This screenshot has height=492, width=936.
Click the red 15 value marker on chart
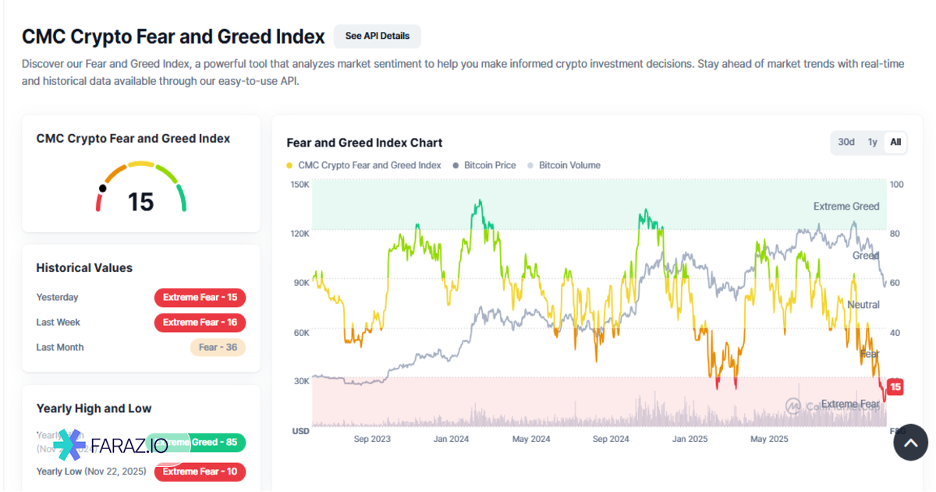[895, 387]
